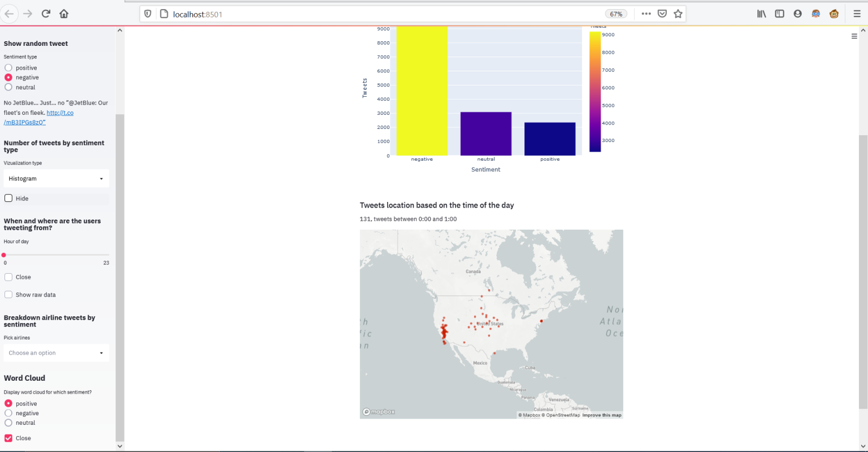Go to the browser home page icon

(64, 14)
